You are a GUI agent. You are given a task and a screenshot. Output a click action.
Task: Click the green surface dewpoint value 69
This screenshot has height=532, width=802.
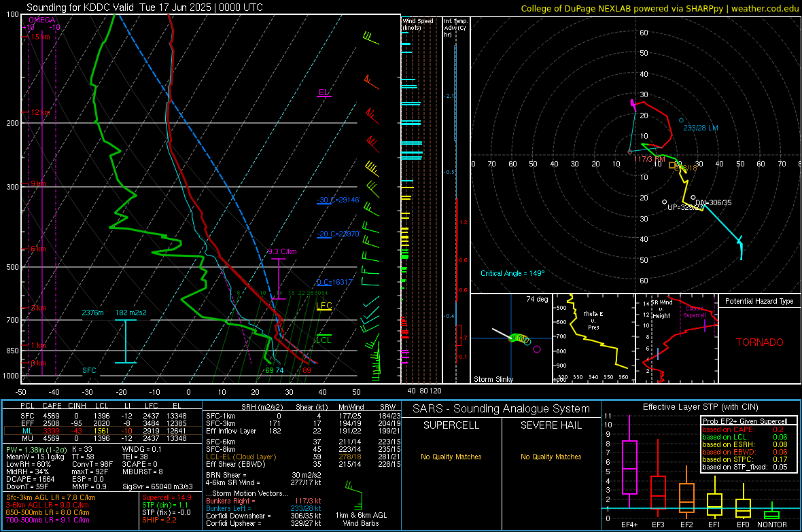269,370
